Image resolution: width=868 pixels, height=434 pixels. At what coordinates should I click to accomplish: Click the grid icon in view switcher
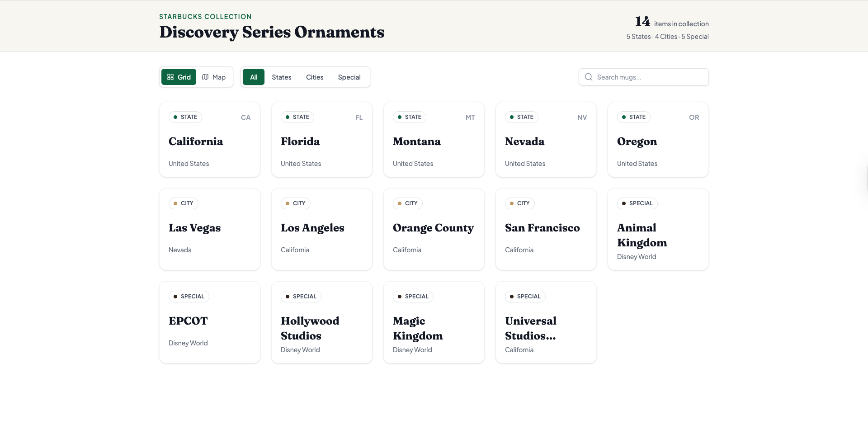coord(170,77)
